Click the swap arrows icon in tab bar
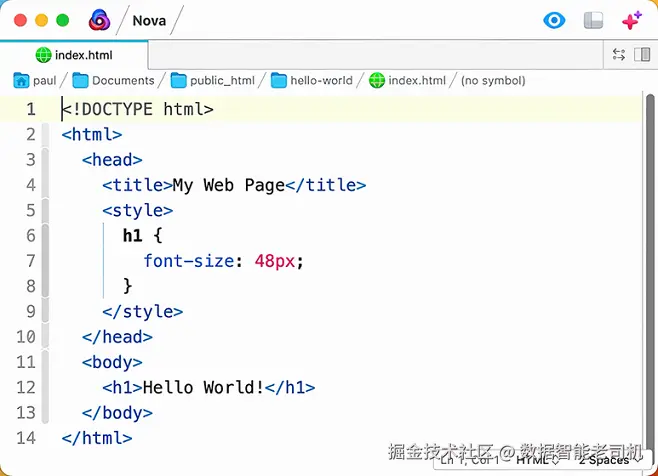Image resolution: width=658 pixels, height=476 pixels. [x=619, y=55]
